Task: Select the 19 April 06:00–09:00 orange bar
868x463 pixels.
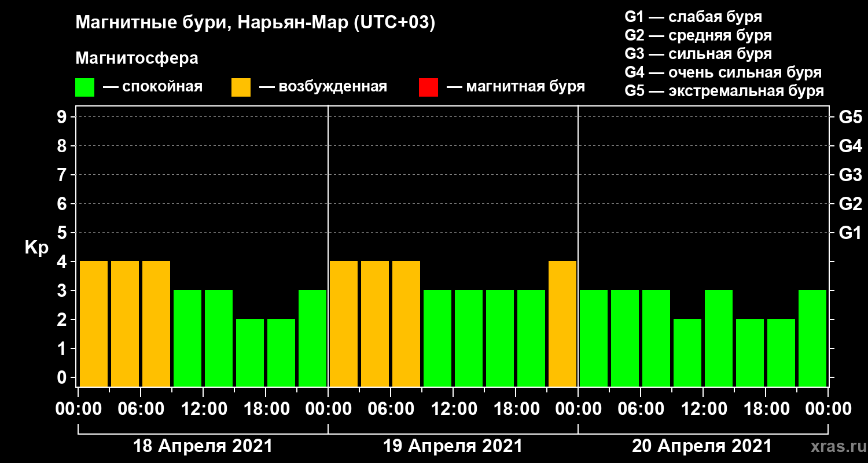Action: point(406,324)
